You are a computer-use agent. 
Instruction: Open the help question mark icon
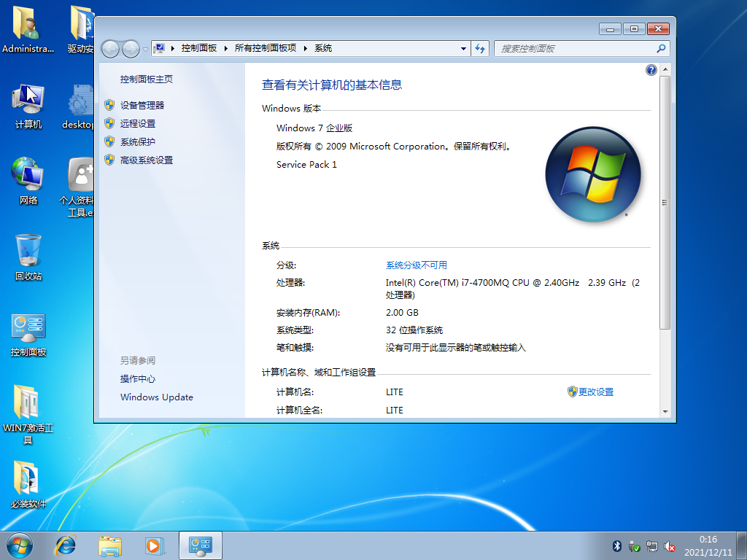pyautogui.click(x=651, y=71)
